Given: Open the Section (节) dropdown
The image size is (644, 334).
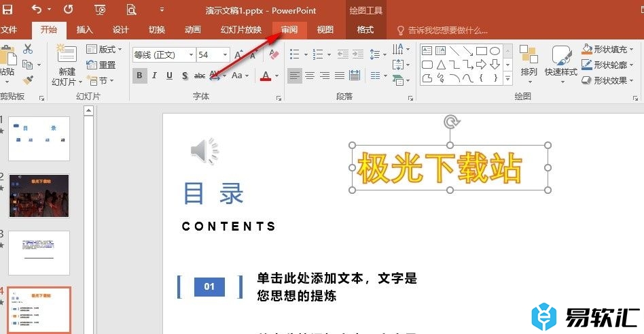Looking at the screenshot, I should (100, 81).
